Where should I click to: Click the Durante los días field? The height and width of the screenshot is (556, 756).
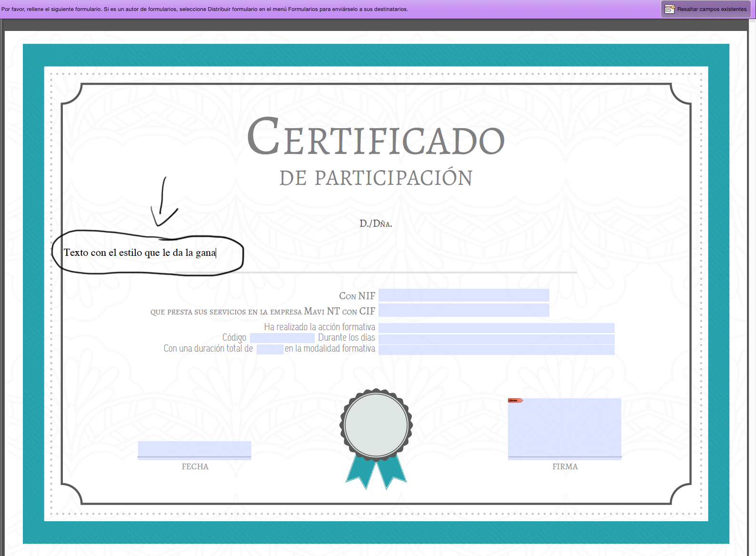(497, 339)
